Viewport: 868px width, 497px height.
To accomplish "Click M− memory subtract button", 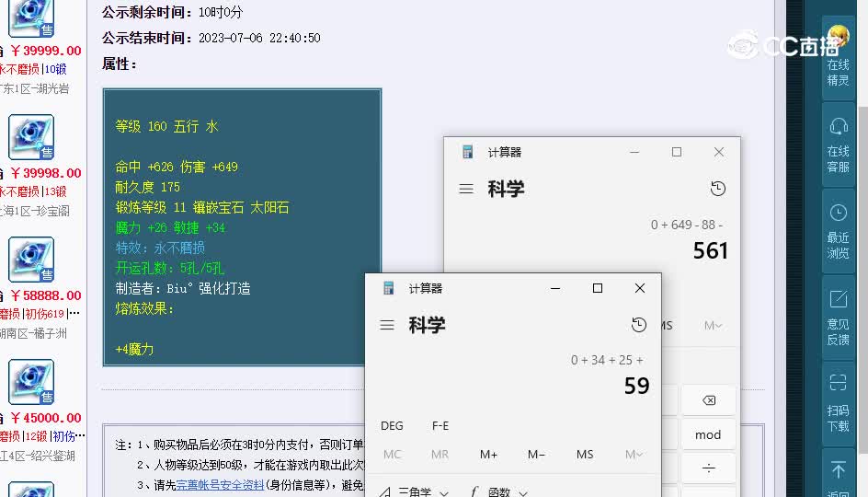I will coord(536,455).
